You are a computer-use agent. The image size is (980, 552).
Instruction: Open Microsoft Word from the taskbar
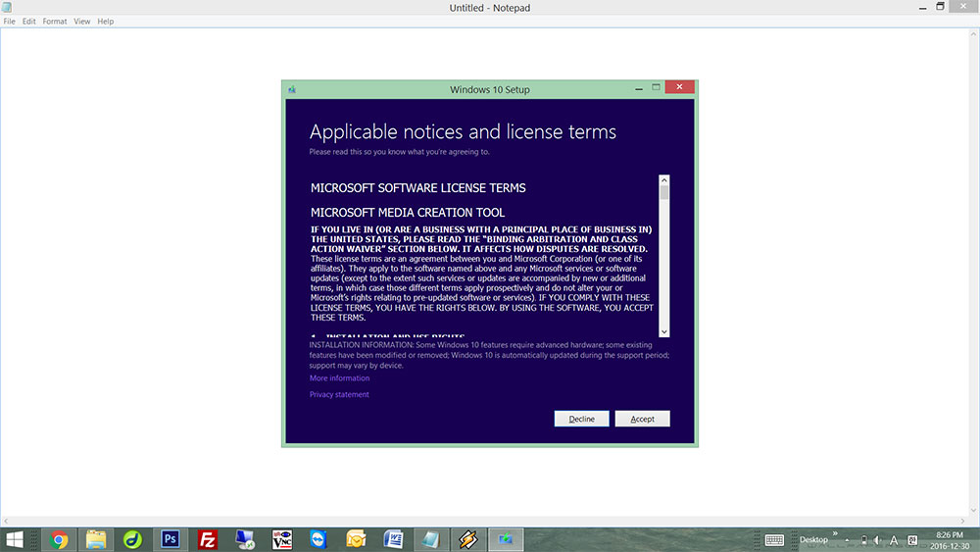pos(393,539)
